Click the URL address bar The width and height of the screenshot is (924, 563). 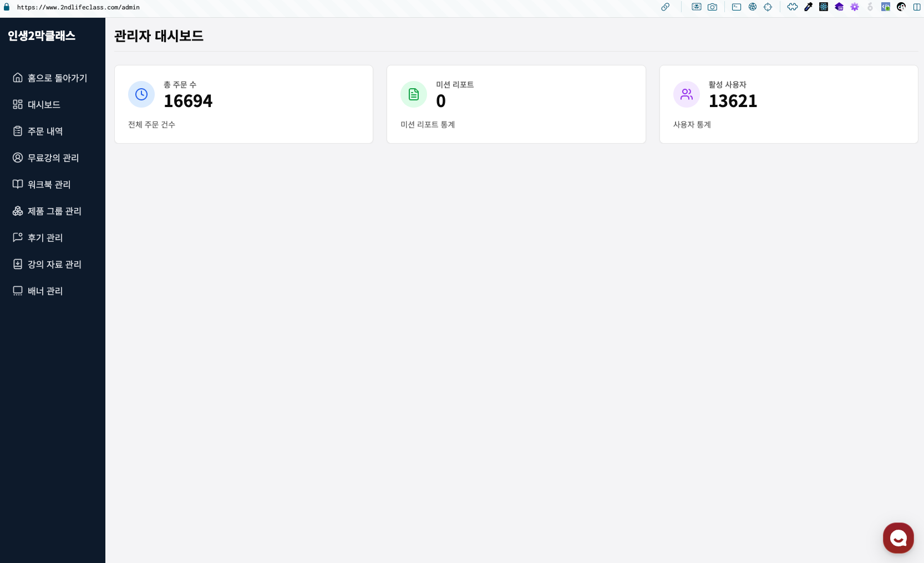tap(78, 7)
